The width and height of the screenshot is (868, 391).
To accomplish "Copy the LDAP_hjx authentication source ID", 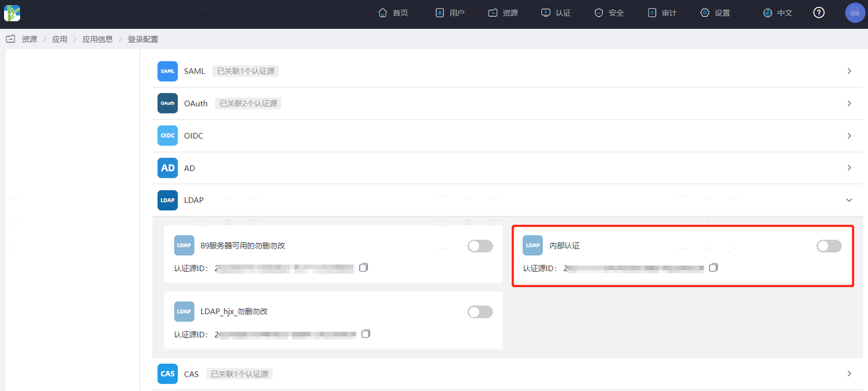I will [x=366, y=334].
